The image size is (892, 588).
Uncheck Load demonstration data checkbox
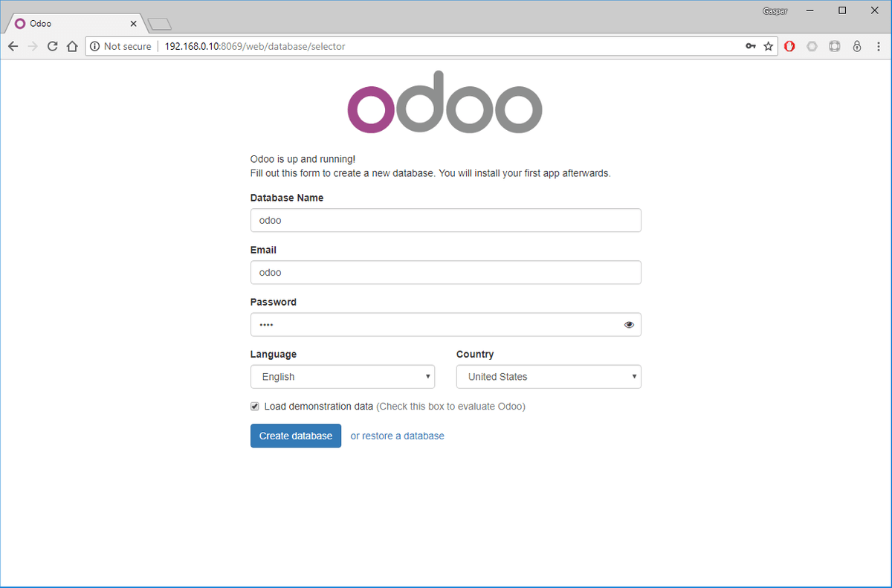(255, 407)
